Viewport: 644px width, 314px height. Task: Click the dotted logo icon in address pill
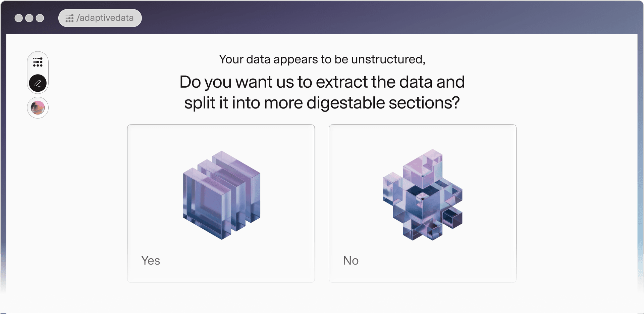click(69, 18)
